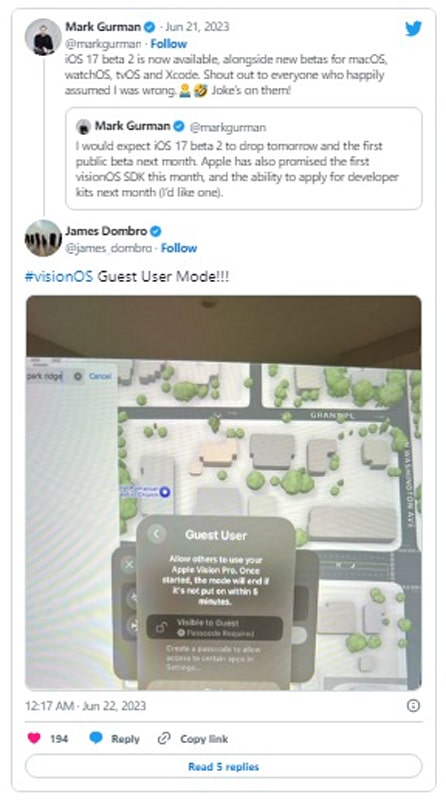Follow James Dombro
This screenshot has width=446, height=800.
[179, 248]
